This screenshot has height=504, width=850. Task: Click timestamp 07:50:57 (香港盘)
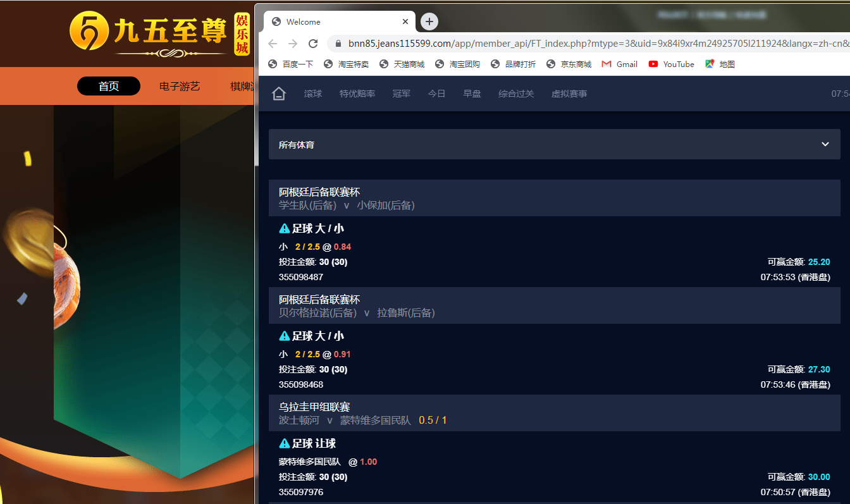coord(796,492)
